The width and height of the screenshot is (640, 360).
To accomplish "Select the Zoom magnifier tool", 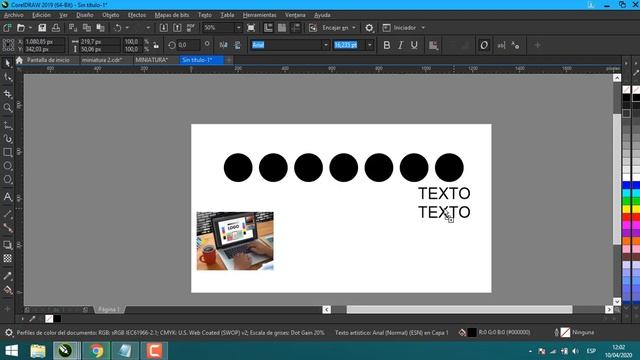I will point(7,108).
